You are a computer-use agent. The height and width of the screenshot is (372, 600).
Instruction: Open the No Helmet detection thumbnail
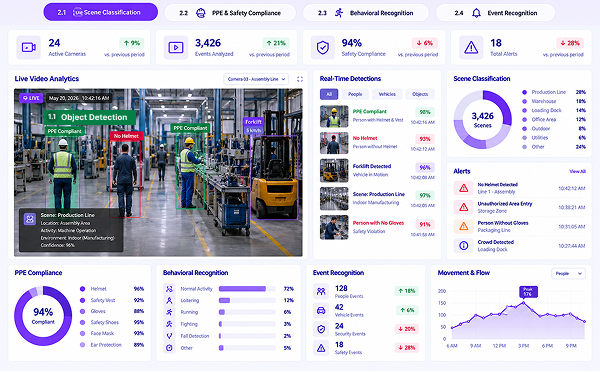334,143
